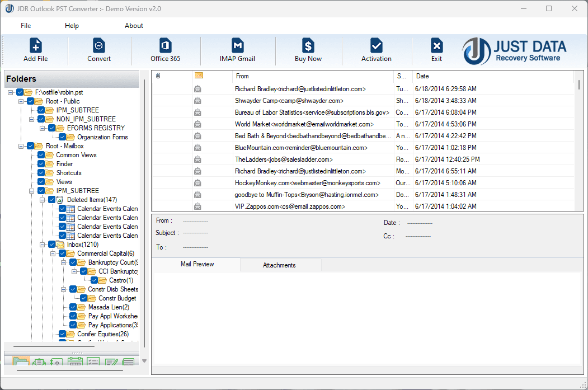
Task: Switch to the Attachments tab
Action: click(x=280, y=265)
